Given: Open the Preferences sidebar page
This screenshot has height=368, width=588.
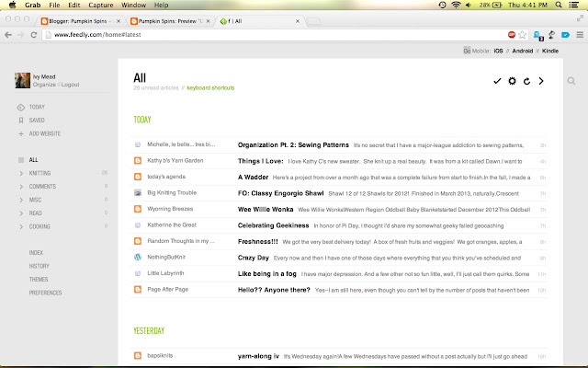Looking at the screenshot, I should [x=45, y=293].
